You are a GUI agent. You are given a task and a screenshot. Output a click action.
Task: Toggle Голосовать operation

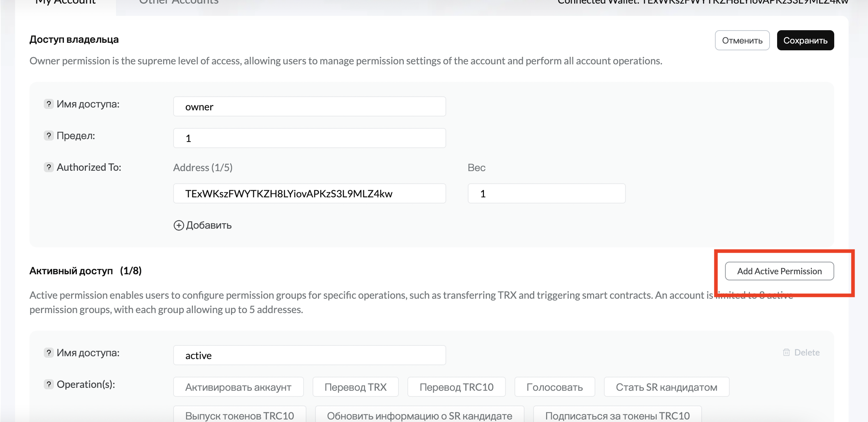pyautogui.click(x=554, y=387)
